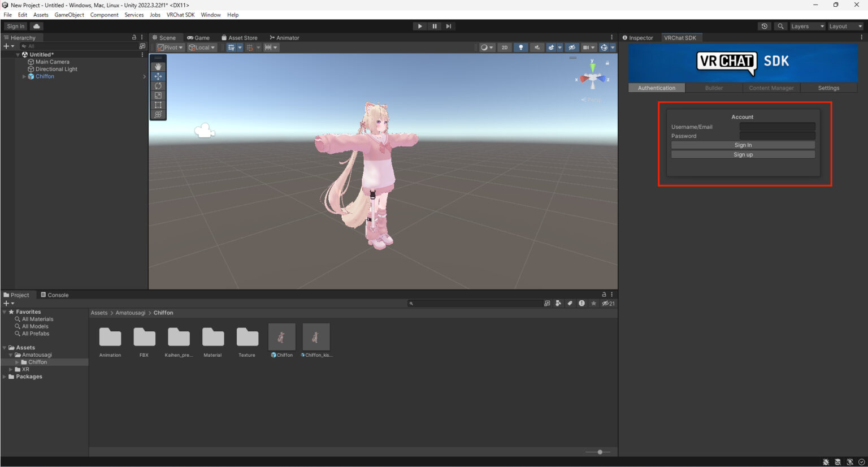Click the Sign In button in the Account panel
The height and width of the screenshot is (467, 868).
point(743,145)
